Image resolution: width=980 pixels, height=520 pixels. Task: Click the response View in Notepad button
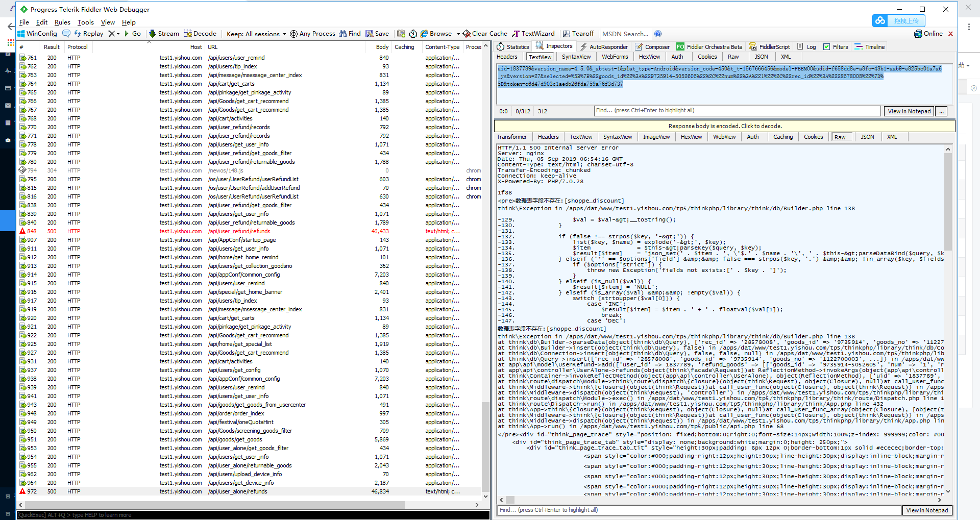[927, 510]
